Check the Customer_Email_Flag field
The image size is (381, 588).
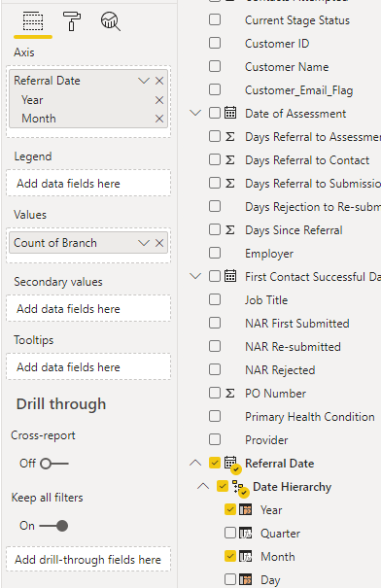pos(215,90)
